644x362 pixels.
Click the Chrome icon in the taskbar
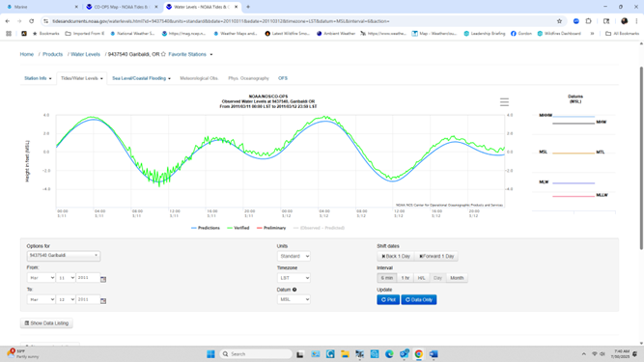click(418, 353)
